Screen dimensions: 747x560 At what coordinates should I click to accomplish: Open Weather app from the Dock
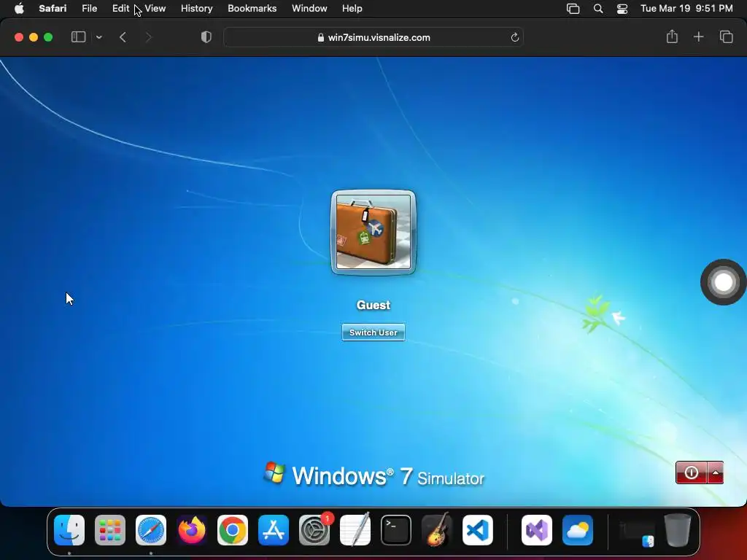click(578, 530)
